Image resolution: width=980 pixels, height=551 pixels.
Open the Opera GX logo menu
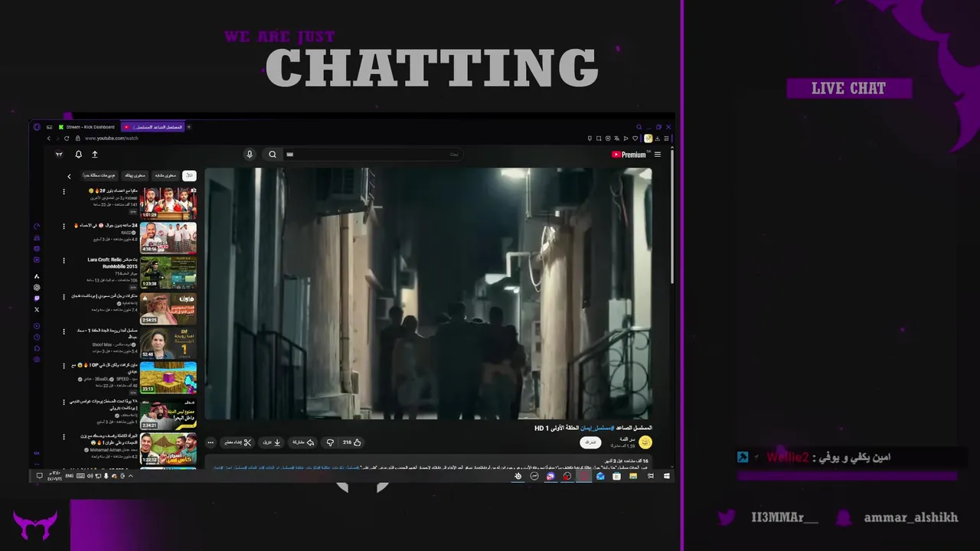click(37, 127)
